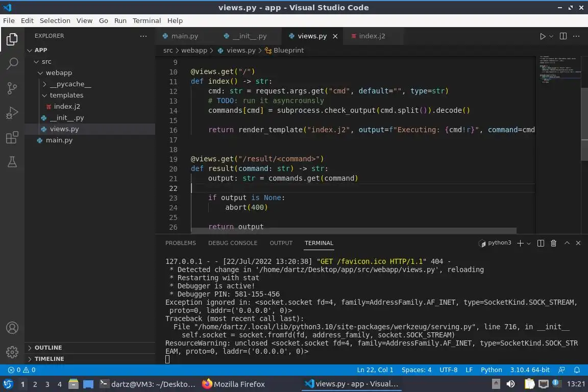
Task: Open the Help menu
Action: click(x=175, y=20)
